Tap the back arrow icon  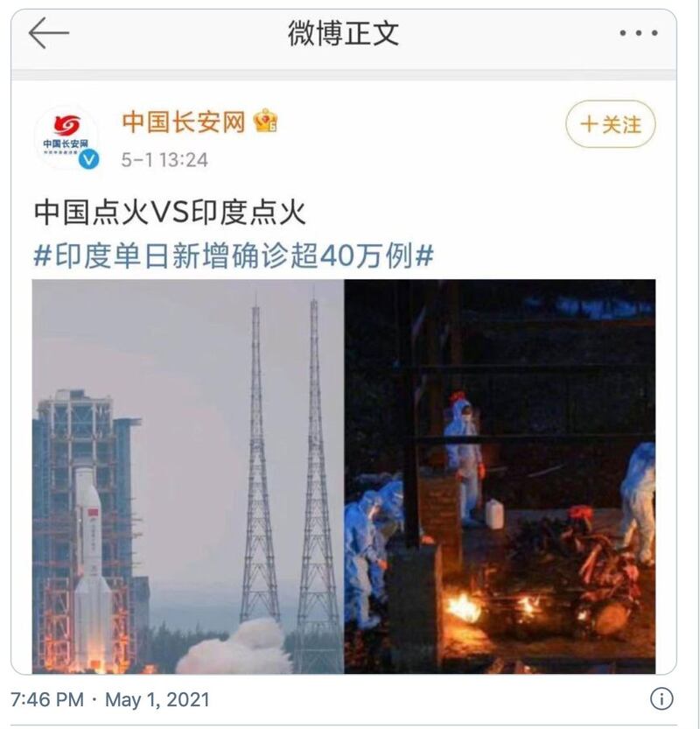pyautogui.click(x=49, y=33)
